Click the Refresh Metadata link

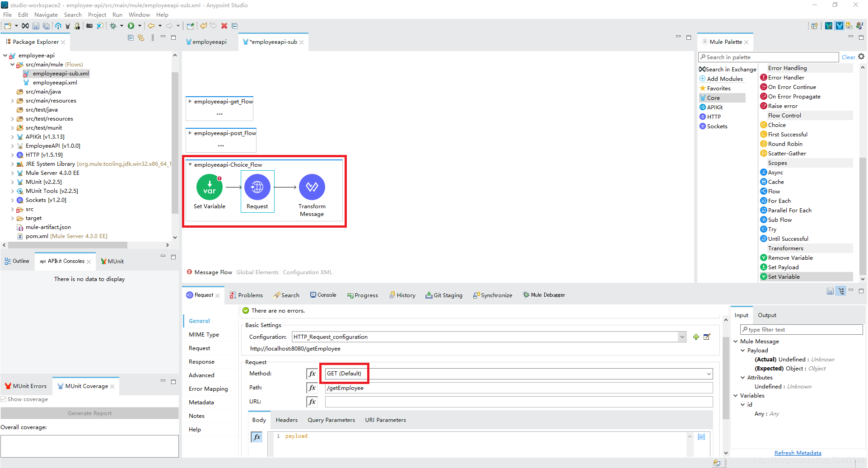pos(798,453)
